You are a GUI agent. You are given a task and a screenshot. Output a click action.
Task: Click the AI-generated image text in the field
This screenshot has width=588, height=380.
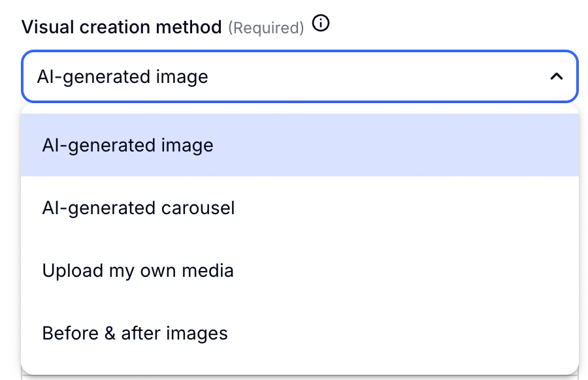click(x=122, y=77)
